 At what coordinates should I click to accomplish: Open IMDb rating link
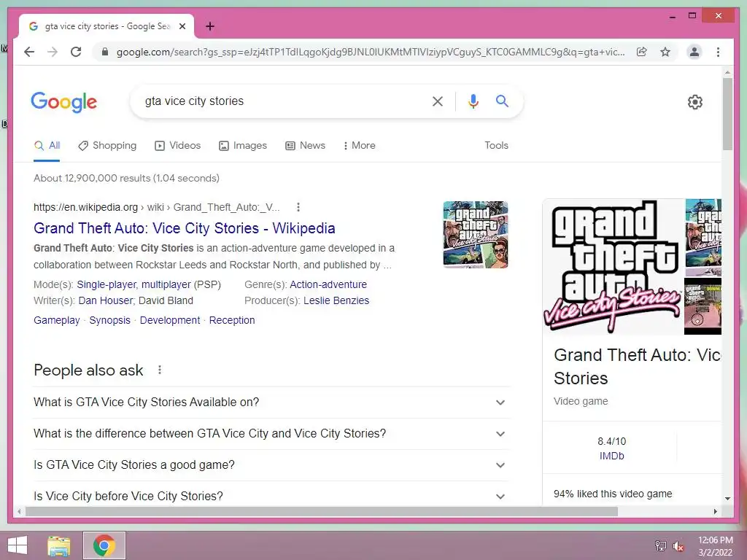(x=612, y=456)
